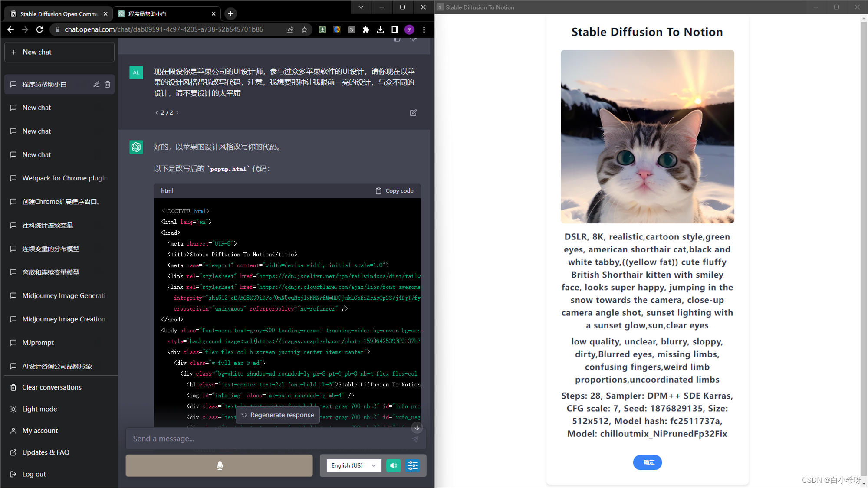Rename the 程序员帮助小白 chat with pencil icon
868x488 pixels.
[96, 84]
